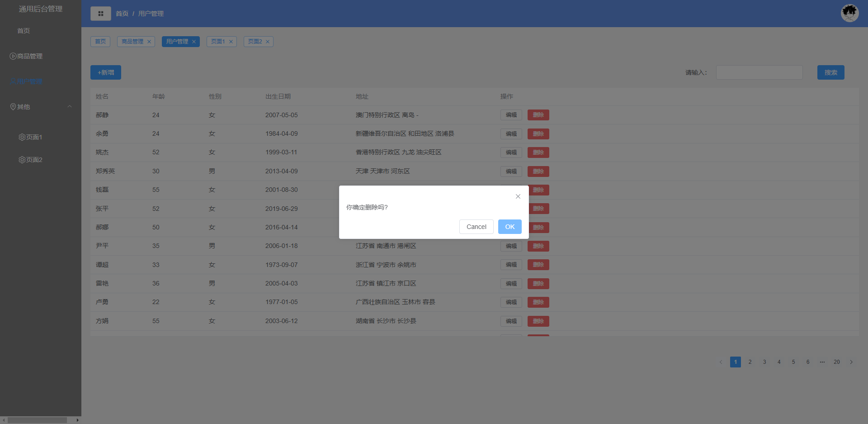Click the left arrow in the pagination bar
The width and height of the screenshot is (868, 424).
point(720,362)
